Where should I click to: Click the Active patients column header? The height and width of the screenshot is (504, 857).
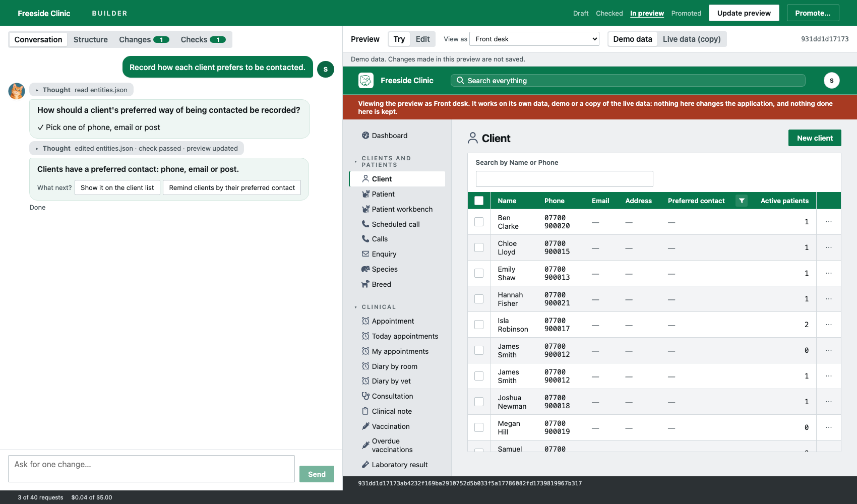click(x=784, y=201)
